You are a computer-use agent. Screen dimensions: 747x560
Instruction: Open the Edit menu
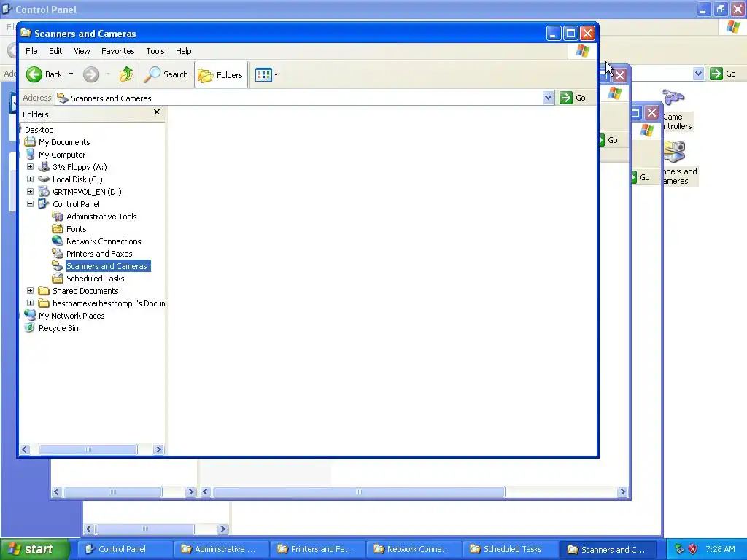pyautogui.click(x=55, y=51)
